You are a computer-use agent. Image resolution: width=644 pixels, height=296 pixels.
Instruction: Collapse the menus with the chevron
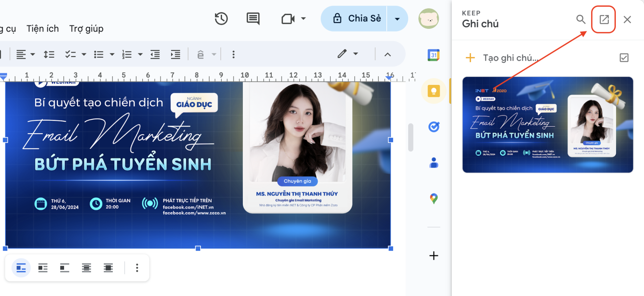(387, 54)
